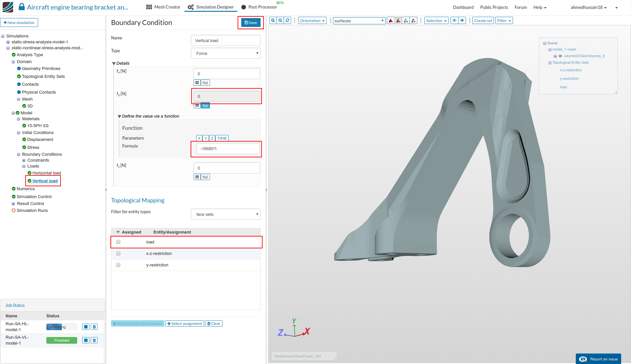
Task: Hide selection with crossed-eye icon
Action: click(455, 20)
